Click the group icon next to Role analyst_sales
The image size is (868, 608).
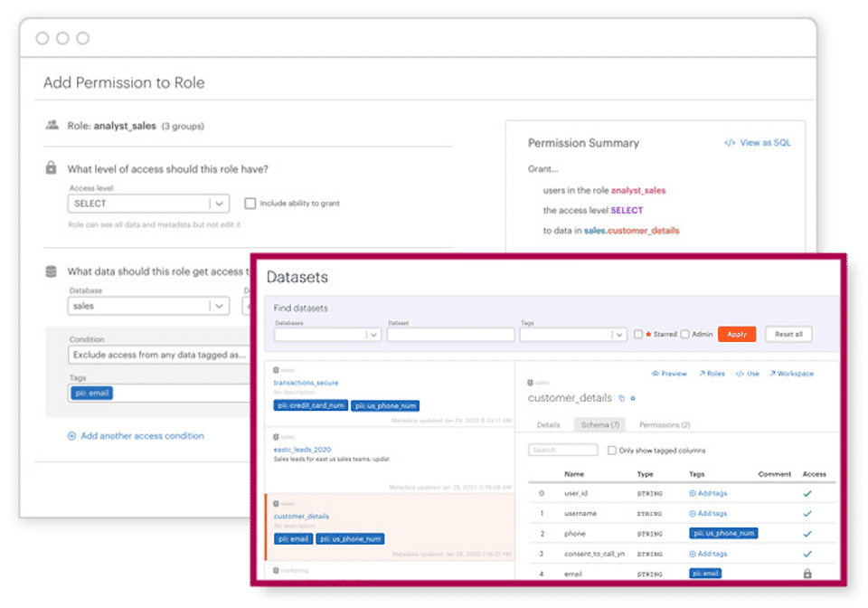pyautogui.click(x=52, y=125)
